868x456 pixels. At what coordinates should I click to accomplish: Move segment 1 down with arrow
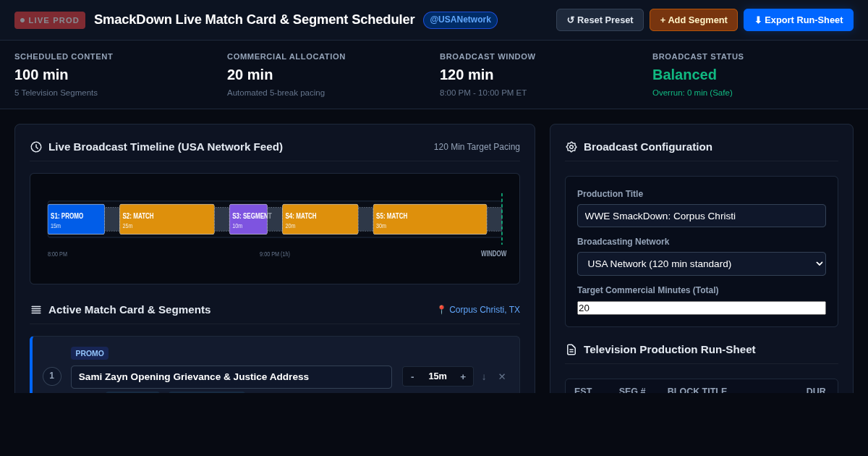pos(484,376)
